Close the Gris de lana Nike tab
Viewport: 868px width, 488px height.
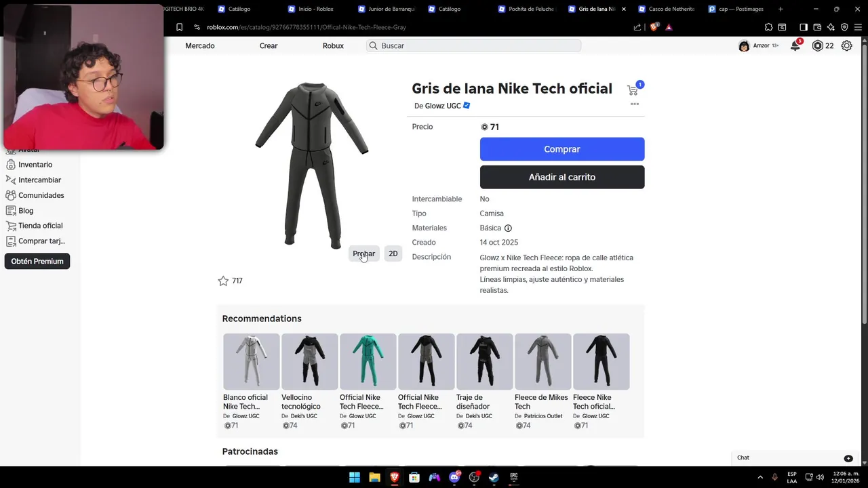click(x=623, y=9)
